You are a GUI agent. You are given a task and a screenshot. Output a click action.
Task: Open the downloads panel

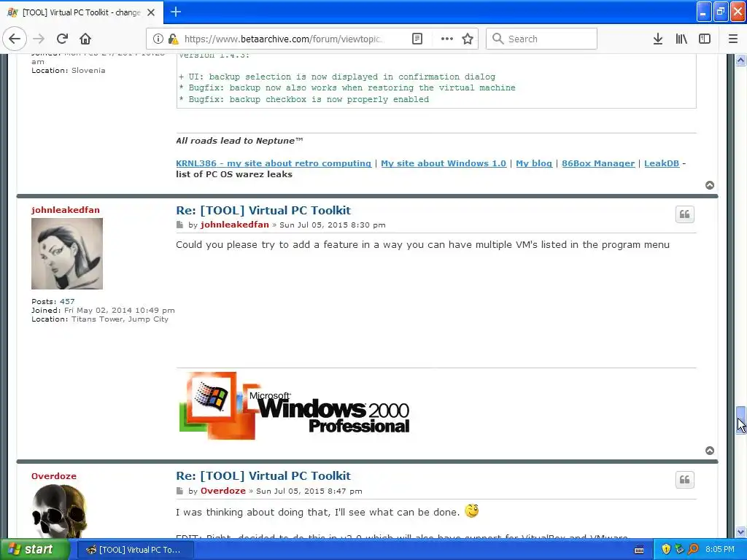(658, 39)
